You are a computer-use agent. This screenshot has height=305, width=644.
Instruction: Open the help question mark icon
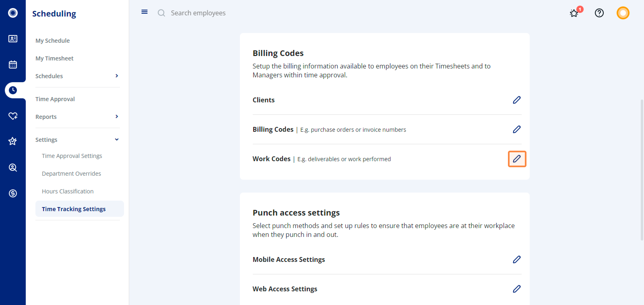[599, 13]
